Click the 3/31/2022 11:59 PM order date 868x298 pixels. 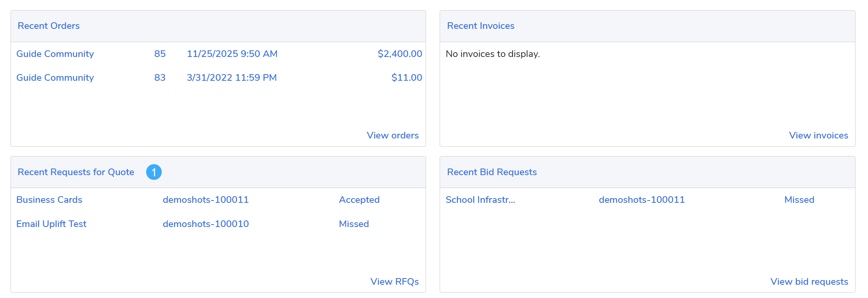point(232,78)
